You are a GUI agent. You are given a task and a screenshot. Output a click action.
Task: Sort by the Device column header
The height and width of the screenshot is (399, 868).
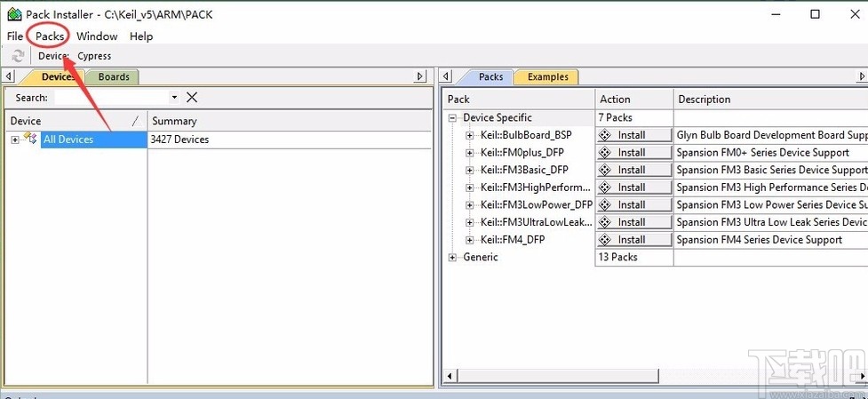coord(76,121)
